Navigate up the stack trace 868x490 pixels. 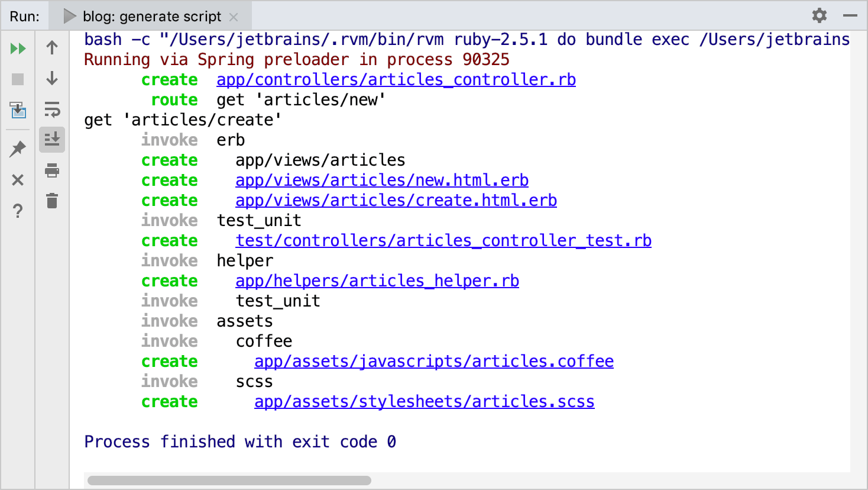click(52, 48)
